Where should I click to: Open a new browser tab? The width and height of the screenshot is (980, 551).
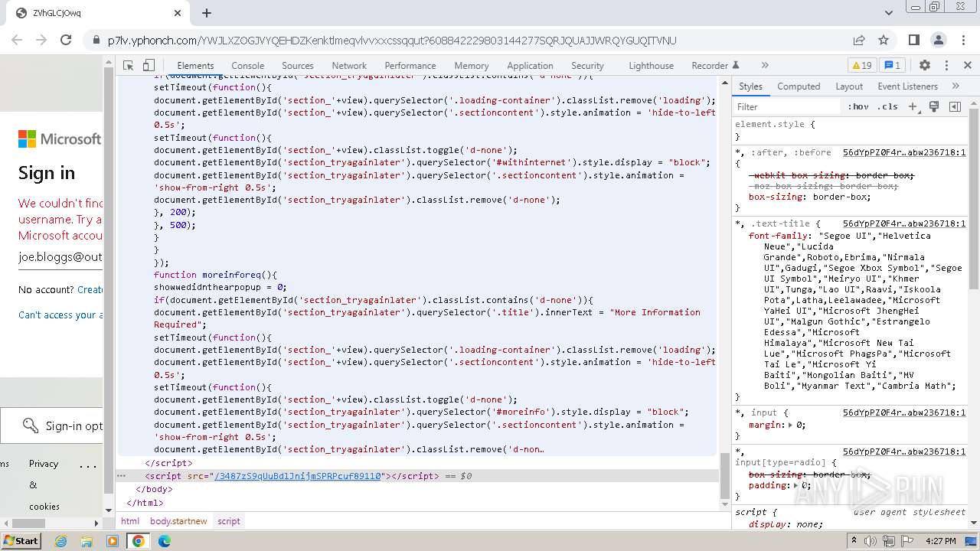coord(207,13)
